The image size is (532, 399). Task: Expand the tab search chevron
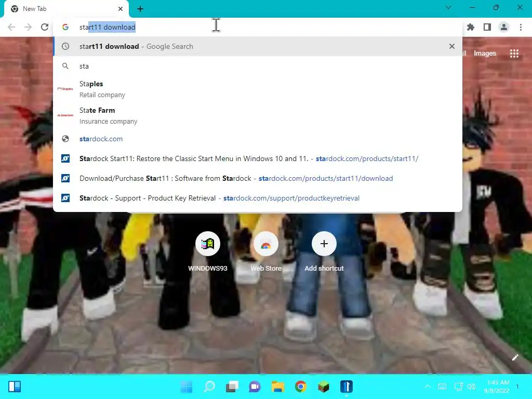click(448, 7)
